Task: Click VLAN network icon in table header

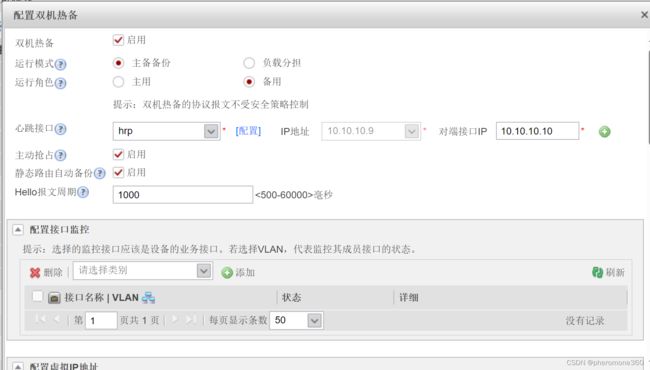Action: click(x=148, y=297)
